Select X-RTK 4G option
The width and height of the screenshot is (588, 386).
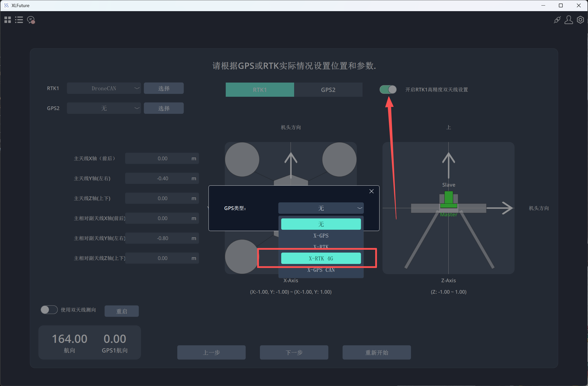pyautogui.click(x=321, y=258)
